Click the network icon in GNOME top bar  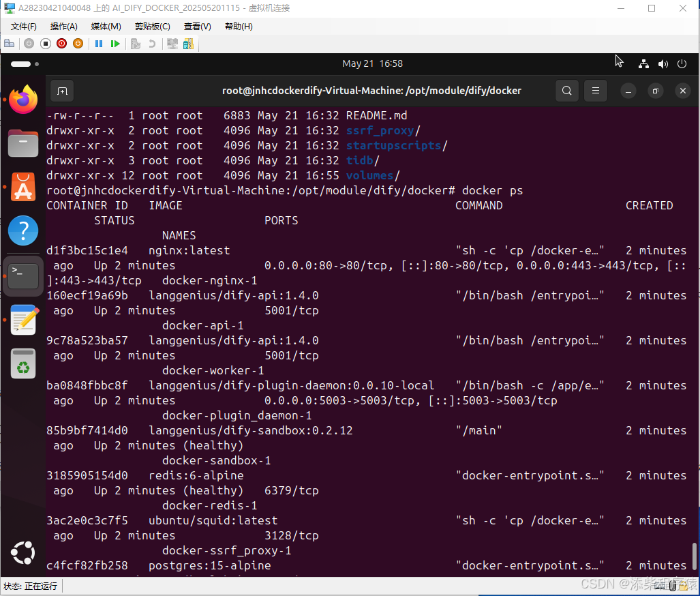tap(643, 64)
